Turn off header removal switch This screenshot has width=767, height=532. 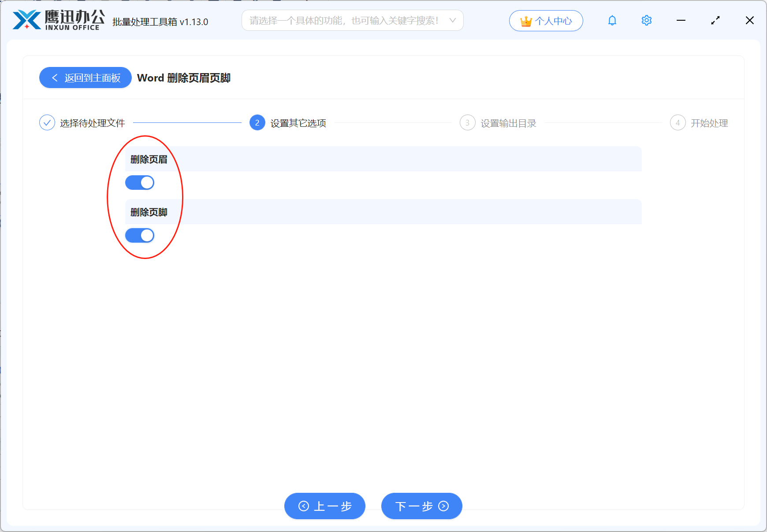click(139, 182)
